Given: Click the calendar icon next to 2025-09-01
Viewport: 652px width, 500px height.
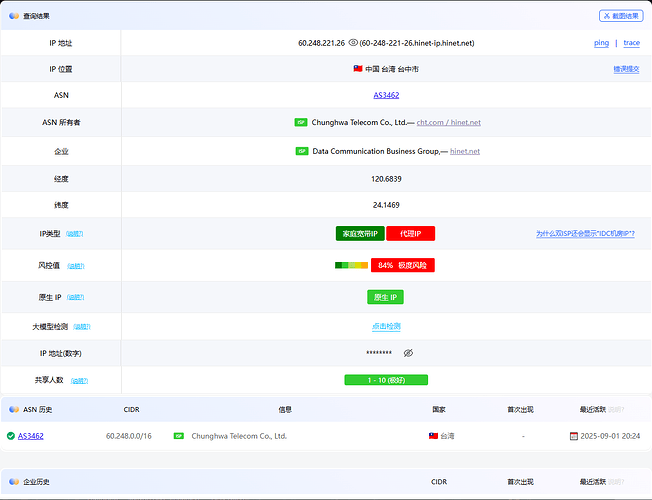Looking at the screenshot, I should pyautogui.click(x=573, y=436).
